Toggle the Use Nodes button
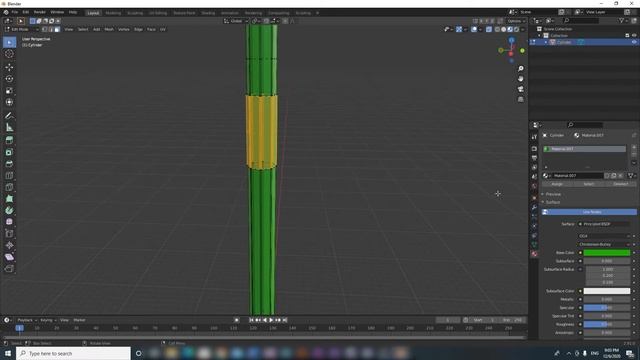Screen dimensions: 640x360 tap(589, 212)
